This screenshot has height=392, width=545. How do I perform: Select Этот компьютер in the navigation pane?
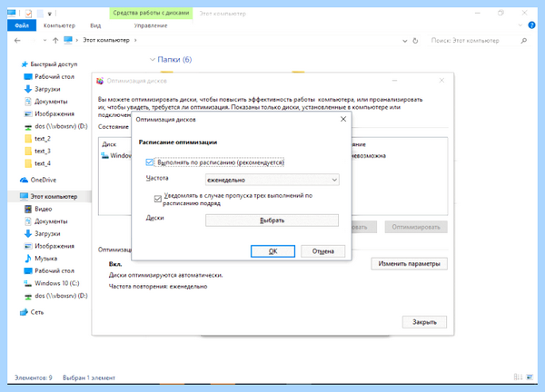(x=54, y=197)
